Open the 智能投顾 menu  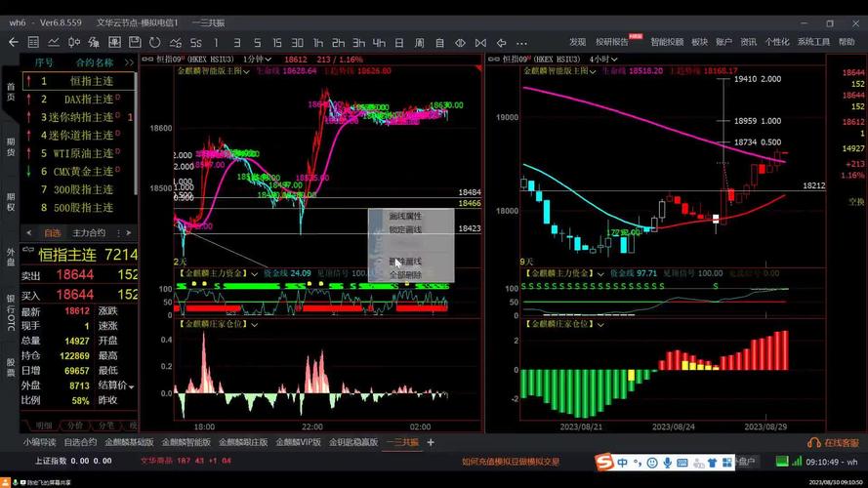pos(667,42)
